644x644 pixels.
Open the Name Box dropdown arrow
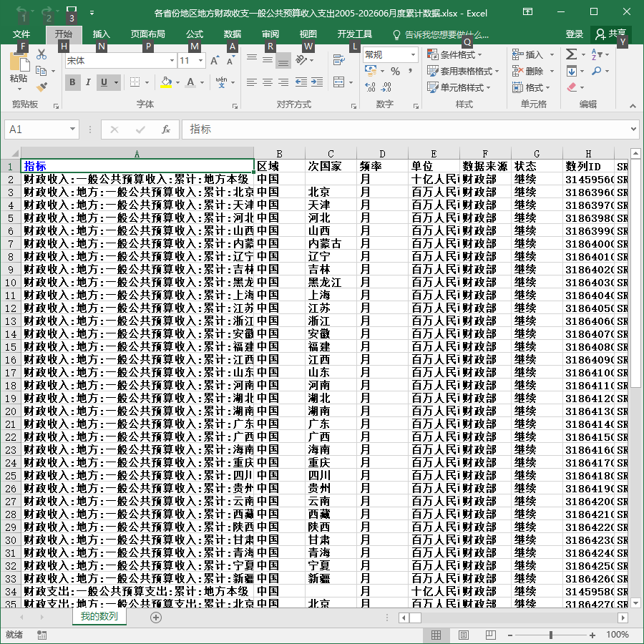click(72, 129)
